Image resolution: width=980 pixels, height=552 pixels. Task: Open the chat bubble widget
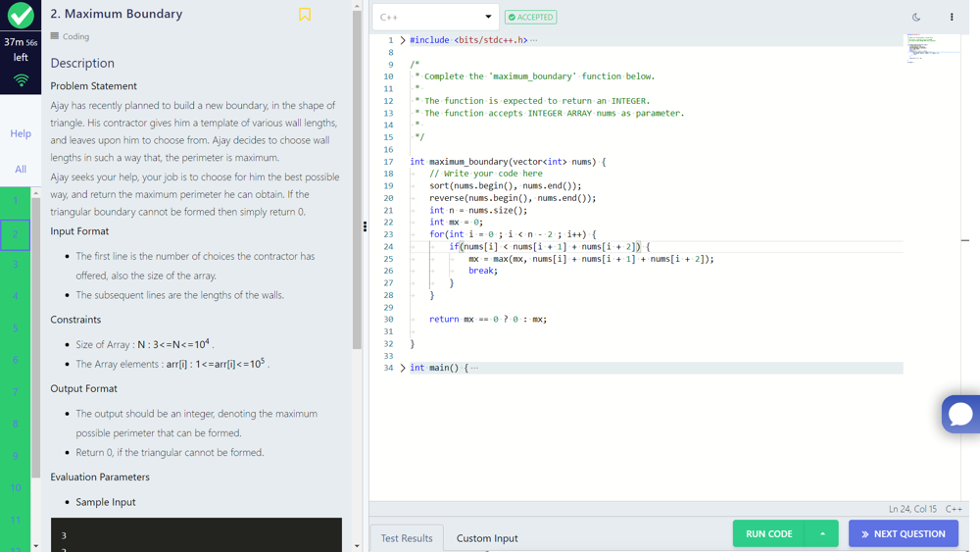[960, 414]
